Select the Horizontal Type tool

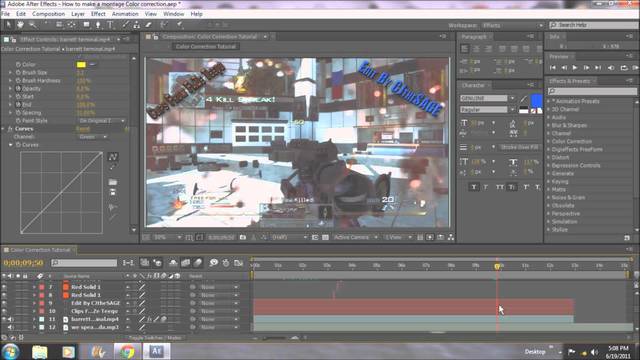tap(110, 25)
